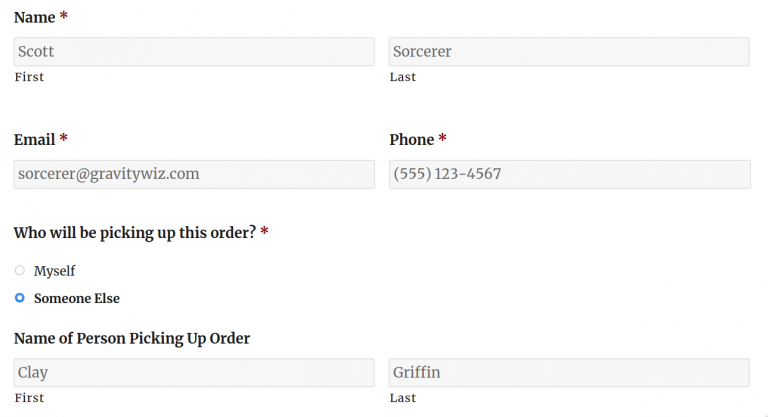This screenshot has height=417, width=768.
Task: Click the 'First' sublabel below Scott
Action: coord(29,77)
